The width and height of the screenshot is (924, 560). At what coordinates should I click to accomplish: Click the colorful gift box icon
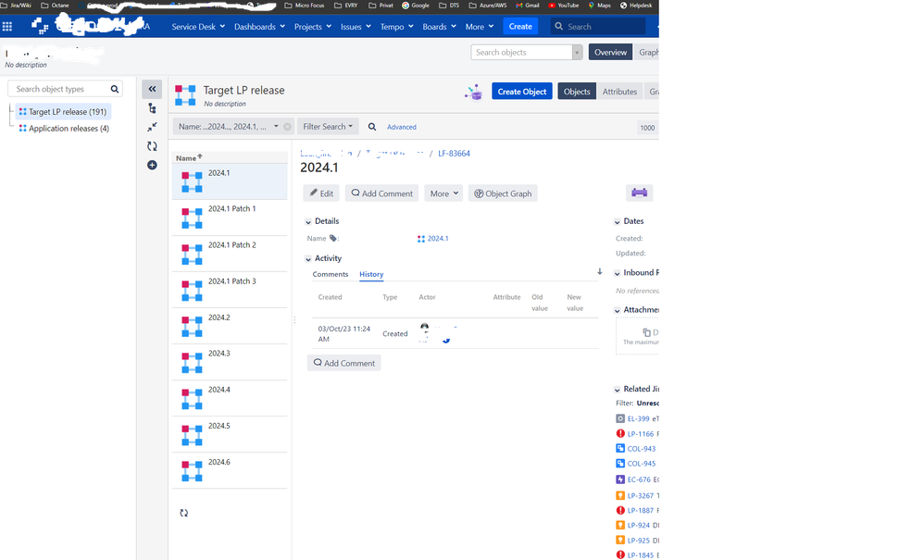point(474,92)
